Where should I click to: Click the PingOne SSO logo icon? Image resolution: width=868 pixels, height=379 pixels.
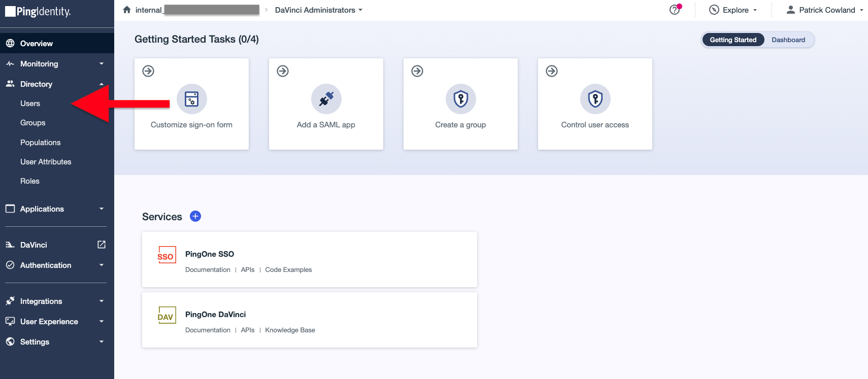pos(166,255)
